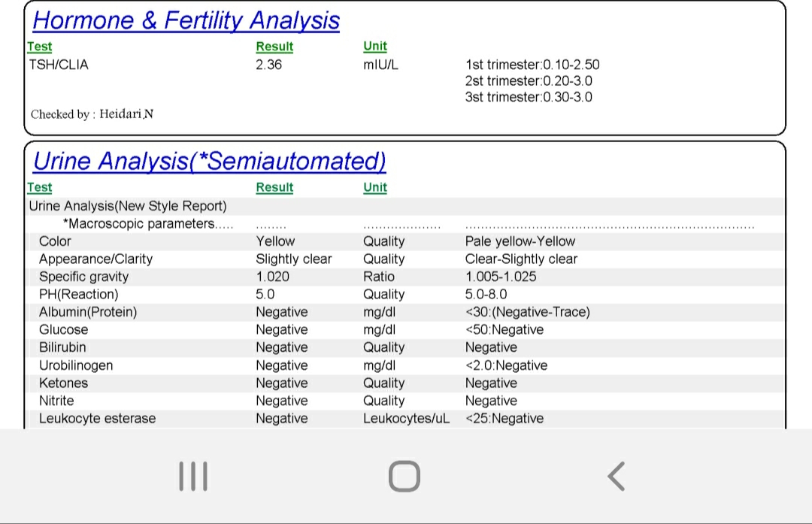Viewport: 812px width, 524px height.
Task: Select the mIU/L unit text
Action: (380, 65)
